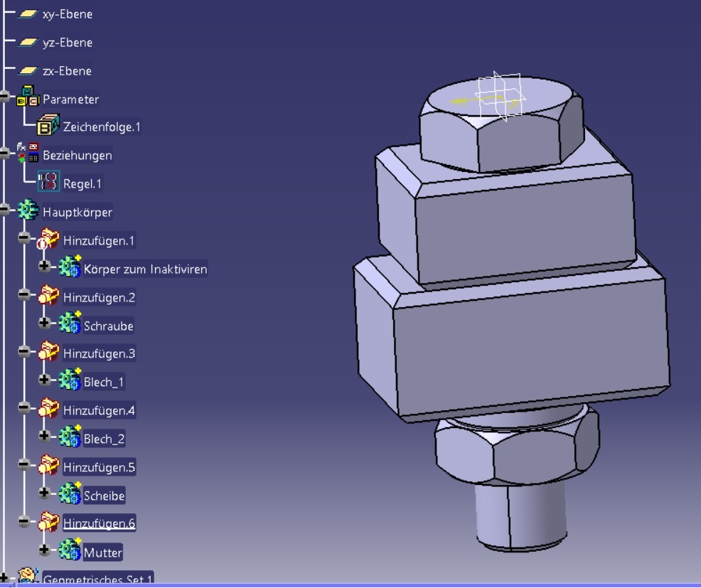
Task: Select the yz-Ebene label
Action: [68, 43]
